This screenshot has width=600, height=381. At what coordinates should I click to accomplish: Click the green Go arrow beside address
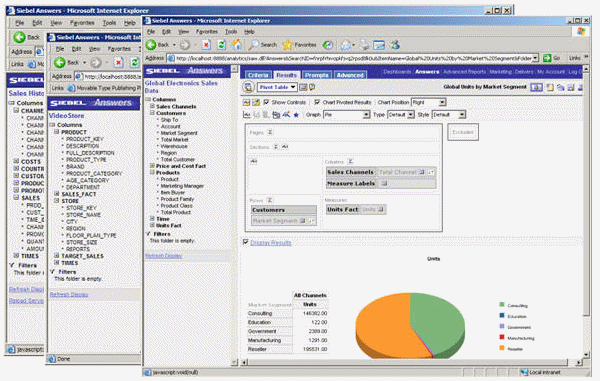547,58
